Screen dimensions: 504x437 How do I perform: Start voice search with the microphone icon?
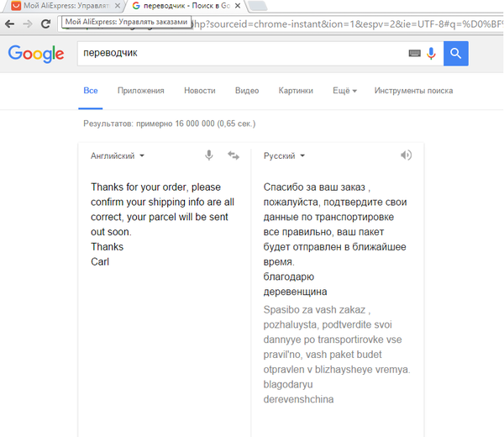click(432, 54)
